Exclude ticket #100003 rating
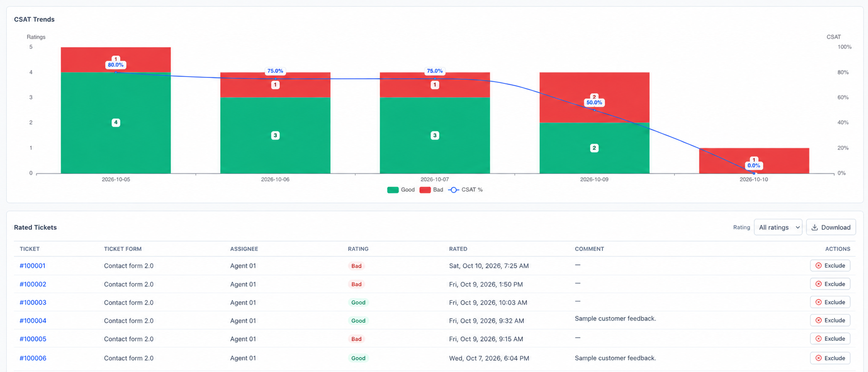 pyautogui.click(x=830, y=302)
